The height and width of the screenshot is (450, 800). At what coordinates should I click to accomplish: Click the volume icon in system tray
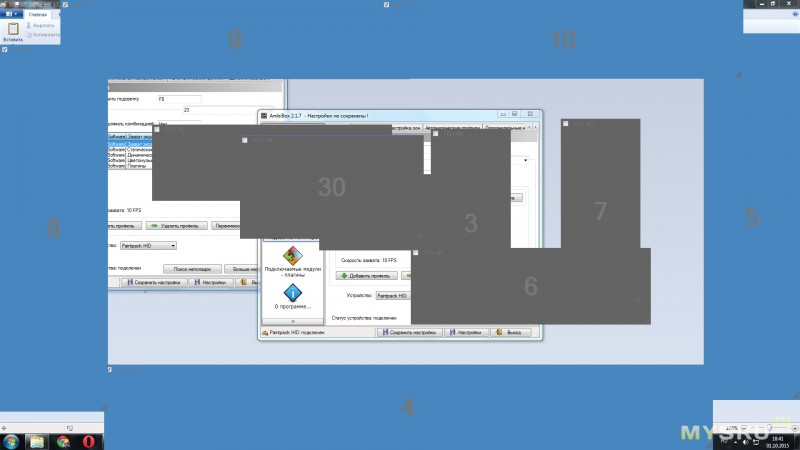[x=746, y=442]
